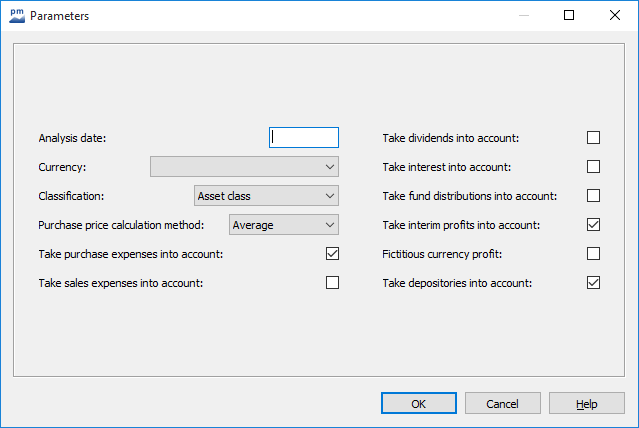Image resolution: width=639 pixels, height=428 pixels.
Task: Minimize the Parameters window
Action: (522, 16)
